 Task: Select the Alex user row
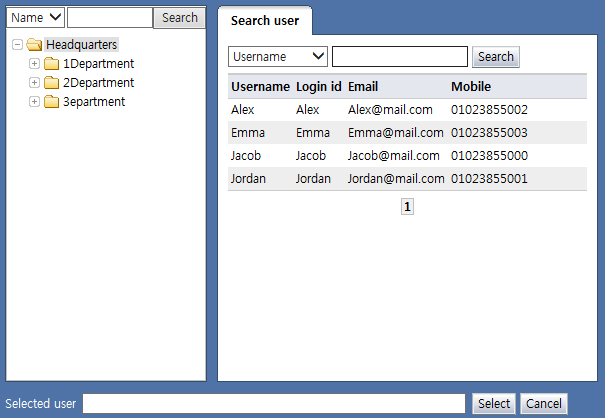pos(392,110)
